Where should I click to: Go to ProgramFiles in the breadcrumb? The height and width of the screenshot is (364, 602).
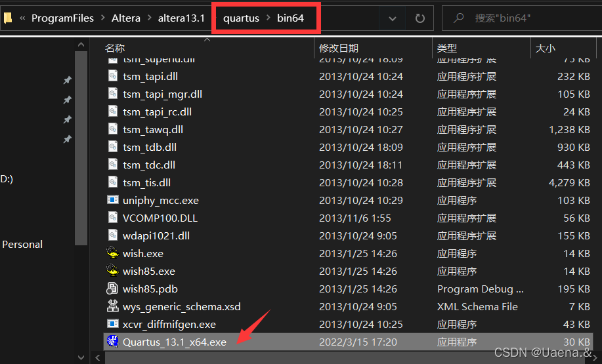(x=62, y=18)
